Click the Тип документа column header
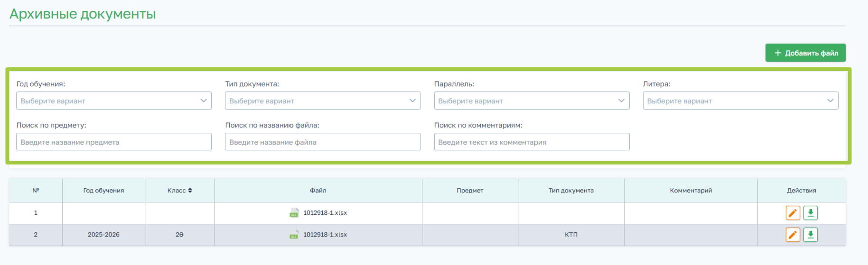868x265 pixels. pos(571,191)
